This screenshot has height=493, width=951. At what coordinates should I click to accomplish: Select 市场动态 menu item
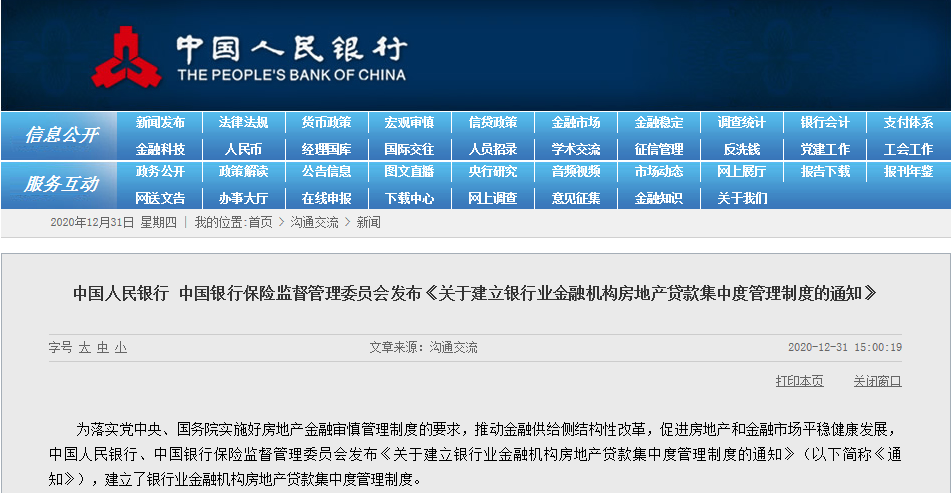click(659, 172)
